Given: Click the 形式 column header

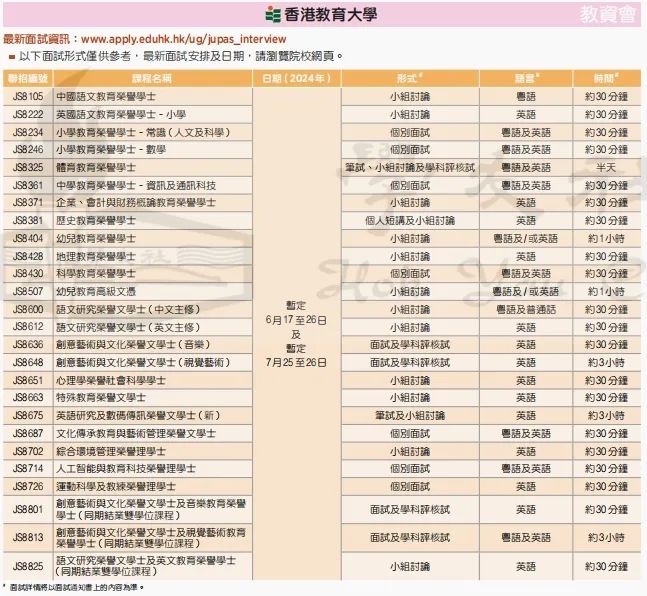Looking at the screenshot, I should (409, 78).
